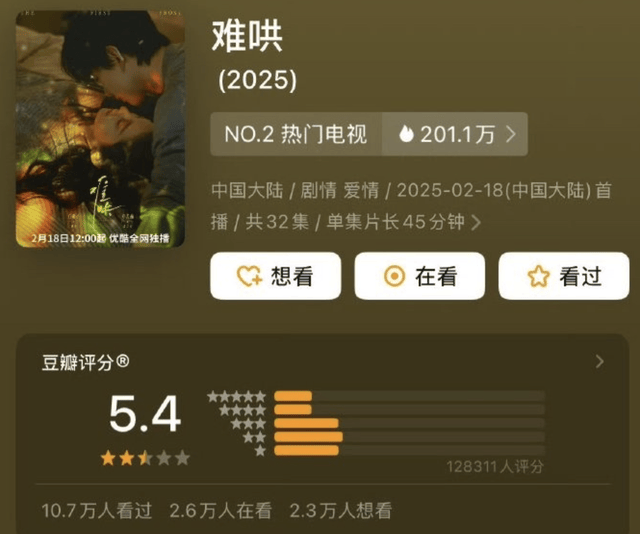Image resolution: width=640 pixels, height=534 pixels.
Task: Mark the show as 想看
Action: pyautogui.click(x=276, y=276)
